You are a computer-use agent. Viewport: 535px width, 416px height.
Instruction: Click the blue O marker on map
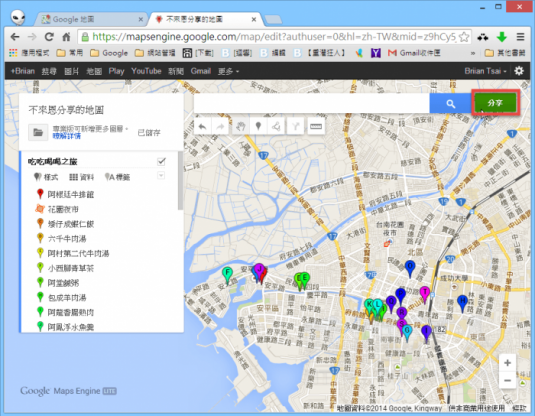coord(410,268)
